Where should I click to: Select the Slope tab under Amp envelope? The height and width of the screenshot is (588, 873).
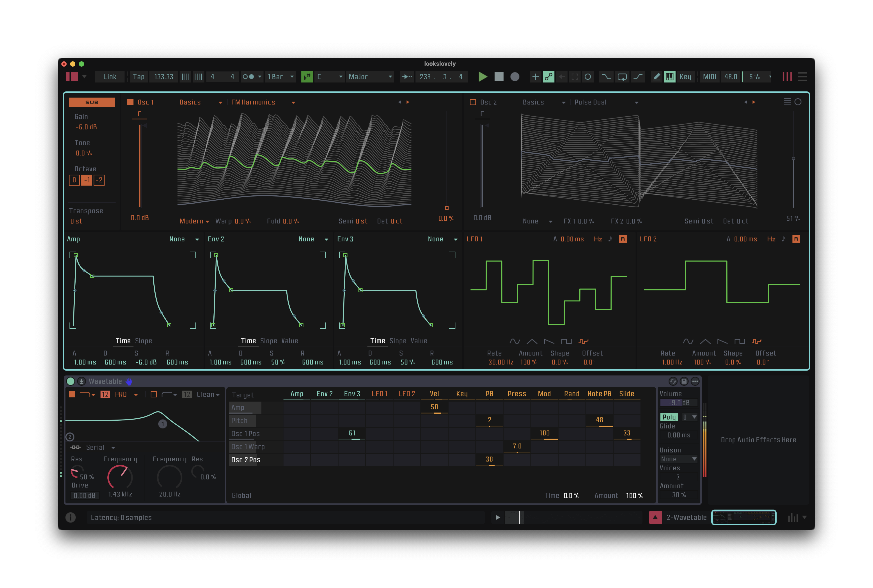coord(143,341)
